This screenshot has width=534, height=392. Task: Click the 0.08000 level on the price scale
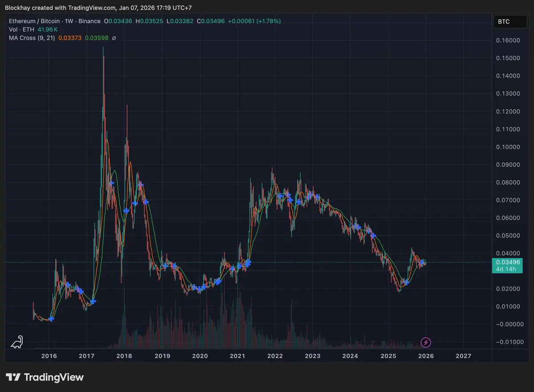point(509,182)
